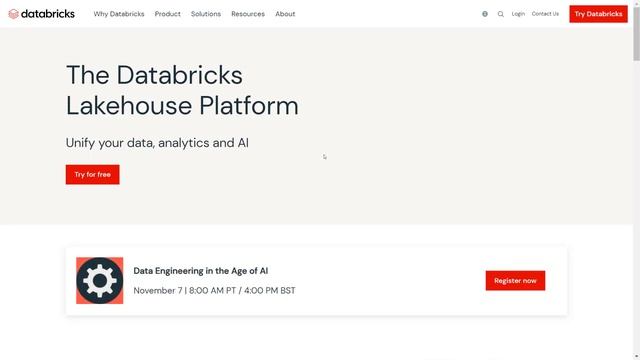Click the globe language icon
The image size is (640, 360).
click(x=485, y=14)
